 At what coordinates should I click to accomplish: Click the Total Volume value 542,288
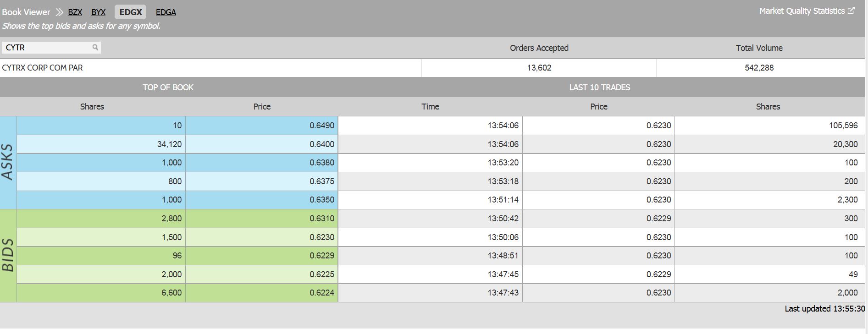click(x=759, y=68)
